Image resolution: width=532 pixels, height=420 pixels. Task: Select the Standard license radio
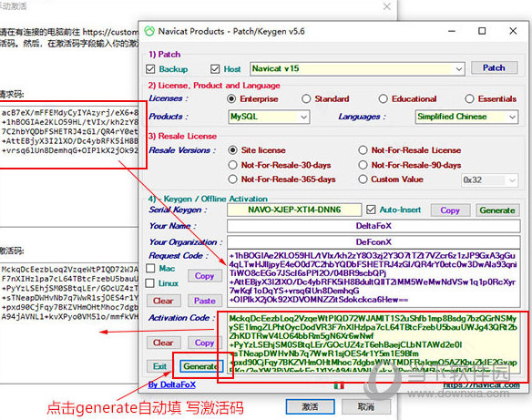tap(306, 98)
